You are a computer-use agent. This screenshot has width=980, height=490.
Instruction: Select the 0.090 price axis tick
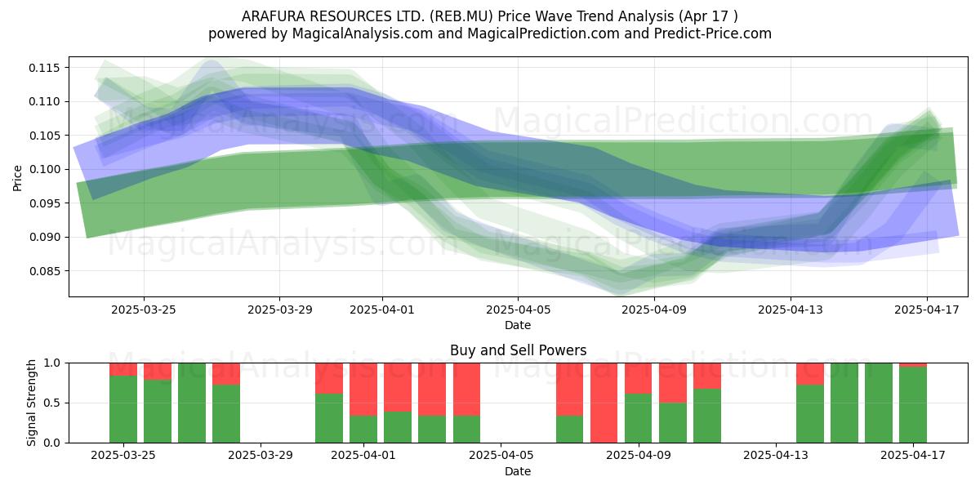click(46, 237)
